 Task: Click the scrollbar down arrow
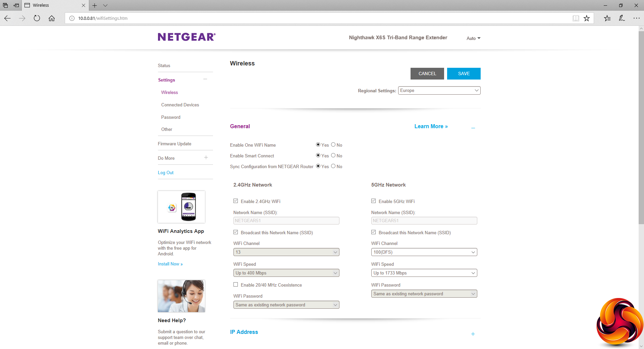point(641,346)
